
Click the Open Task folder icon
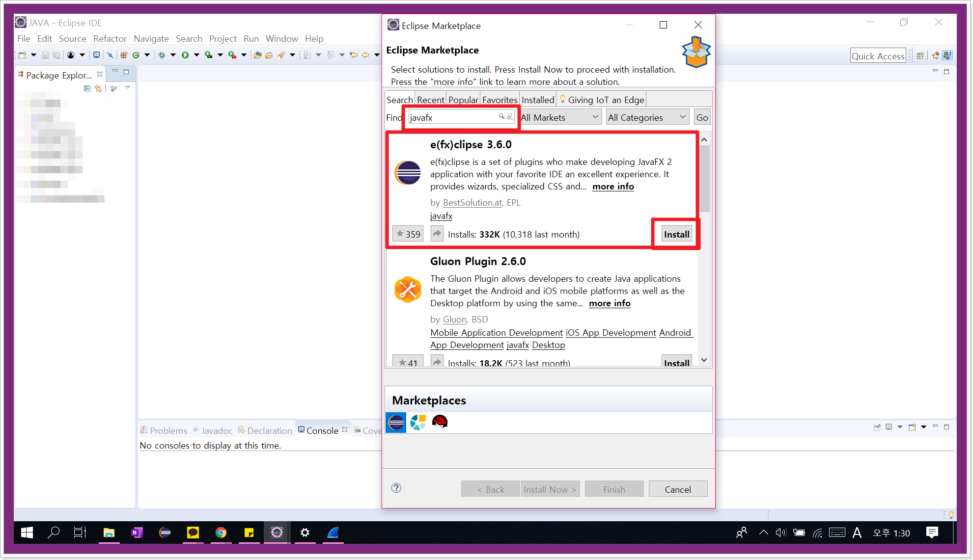[269, 55]
